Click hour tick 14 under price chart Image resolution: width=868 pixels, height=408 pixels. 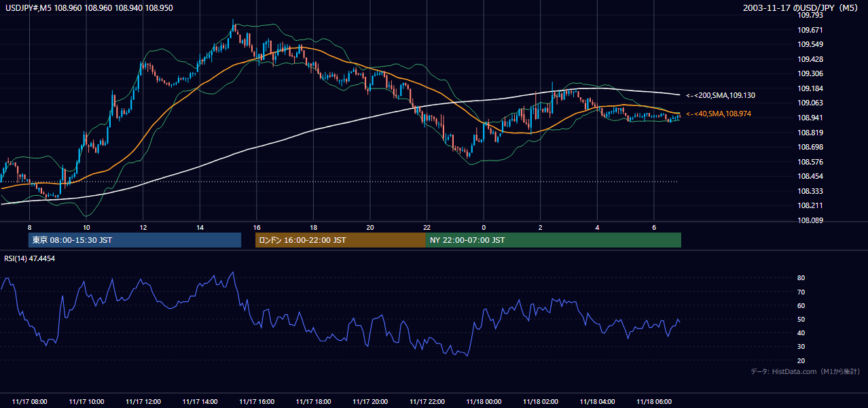tap(200, 227)
